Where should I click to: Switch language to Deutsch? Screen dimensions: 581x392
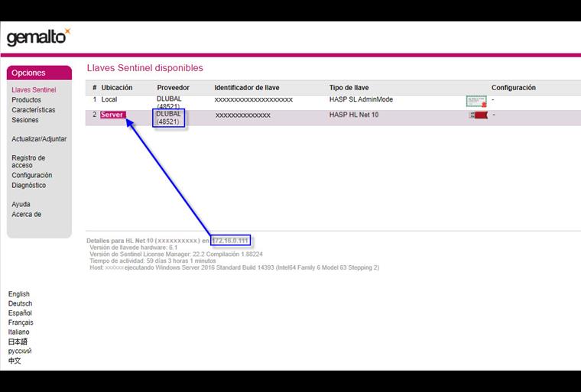(20, 303)
